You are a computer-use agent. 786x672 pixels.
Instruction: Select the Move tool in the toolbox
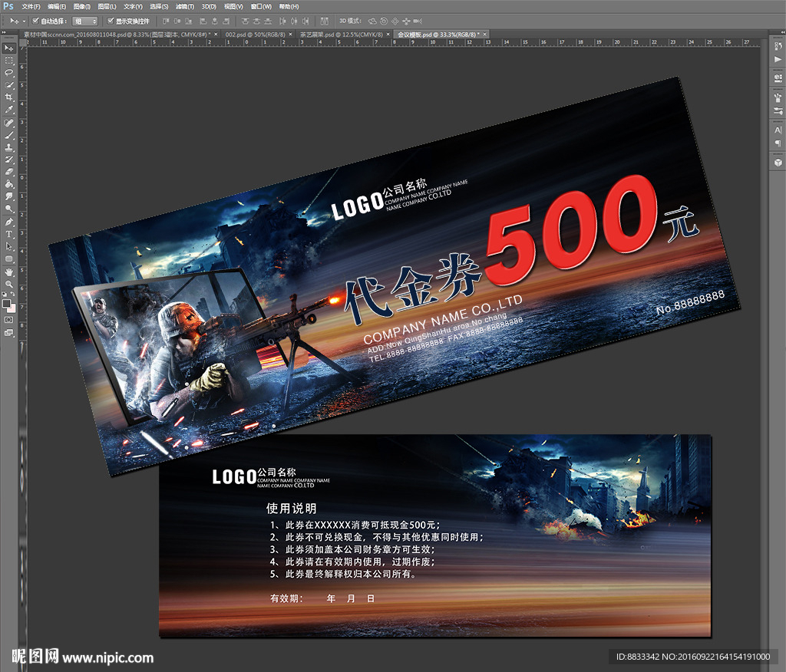tap(9, 48)
